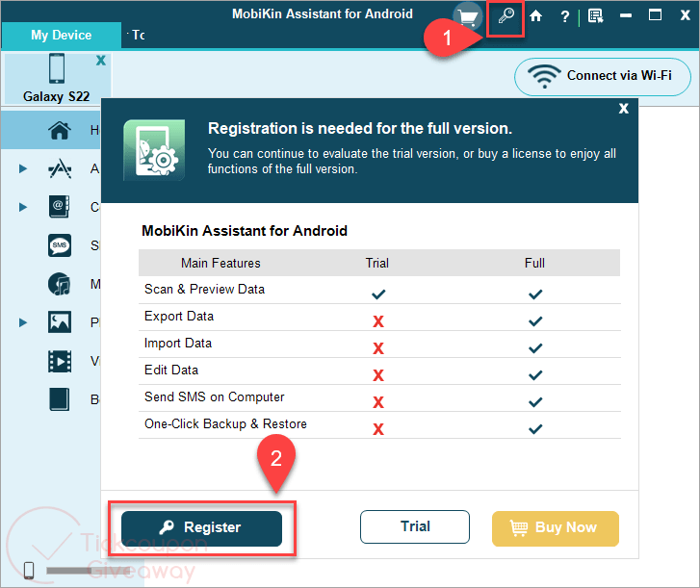
Task: Switch to the My Device tab
Action: coord(62,35)
